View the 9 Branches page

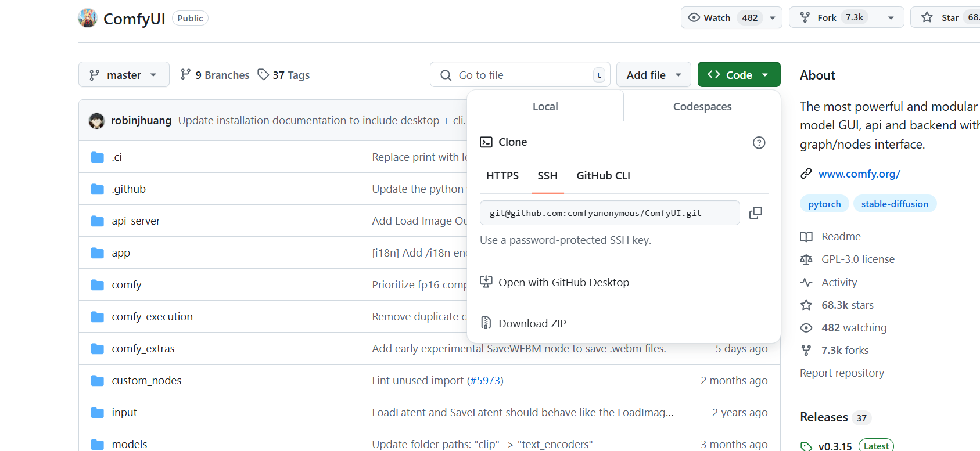point(214,75)
